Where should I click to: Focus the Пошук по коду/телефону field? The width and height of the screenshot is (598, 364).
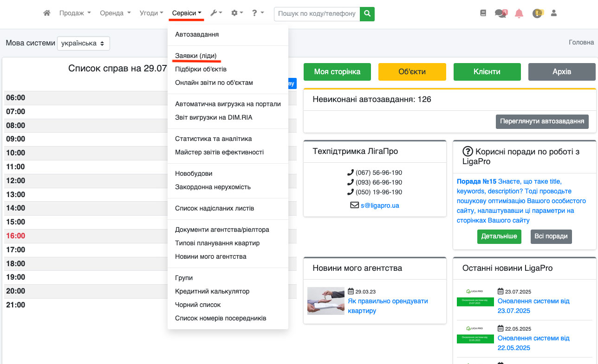coord(317,14)
